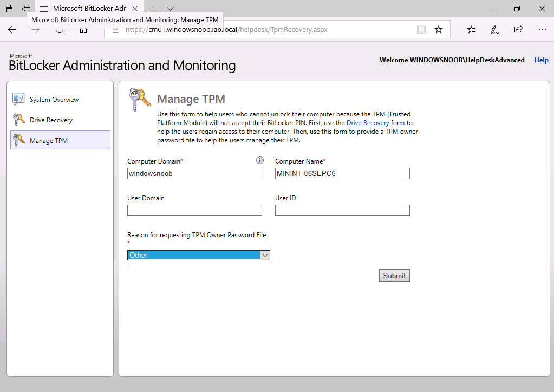Click the Drive Recovery keys icon
The width and height of the screenshot is (554, 392).
click(19, 120)
